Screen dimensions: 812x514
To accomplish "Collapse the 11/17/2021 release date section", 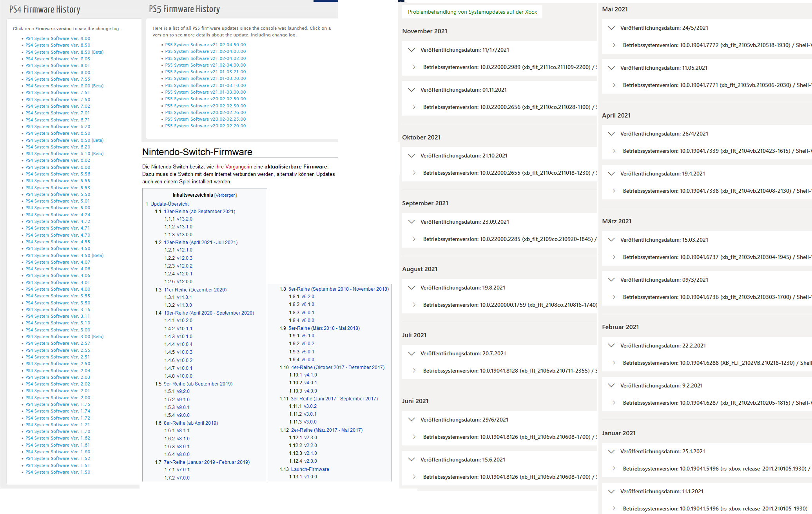I will click(x=411, y=50).
